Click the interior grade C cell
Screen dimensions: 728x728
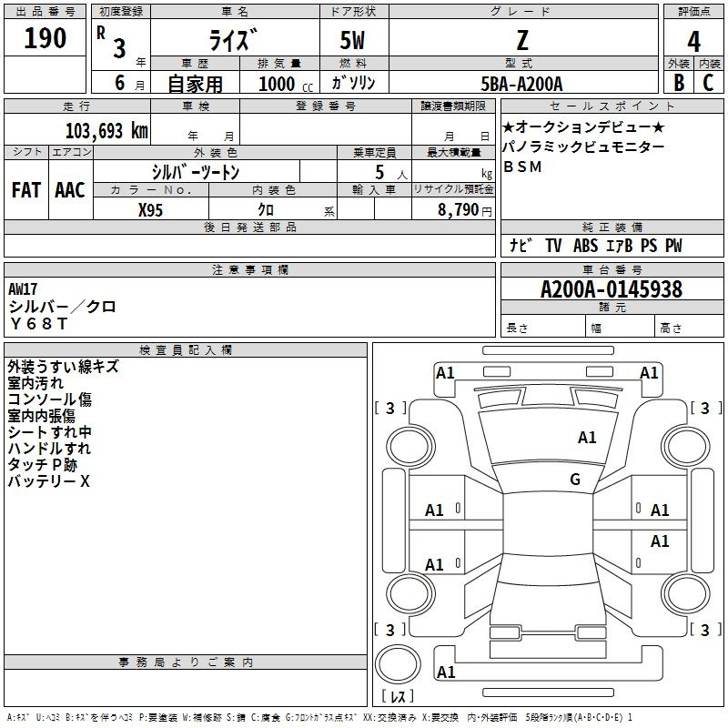pyautogui.click(x=708, y=82)
